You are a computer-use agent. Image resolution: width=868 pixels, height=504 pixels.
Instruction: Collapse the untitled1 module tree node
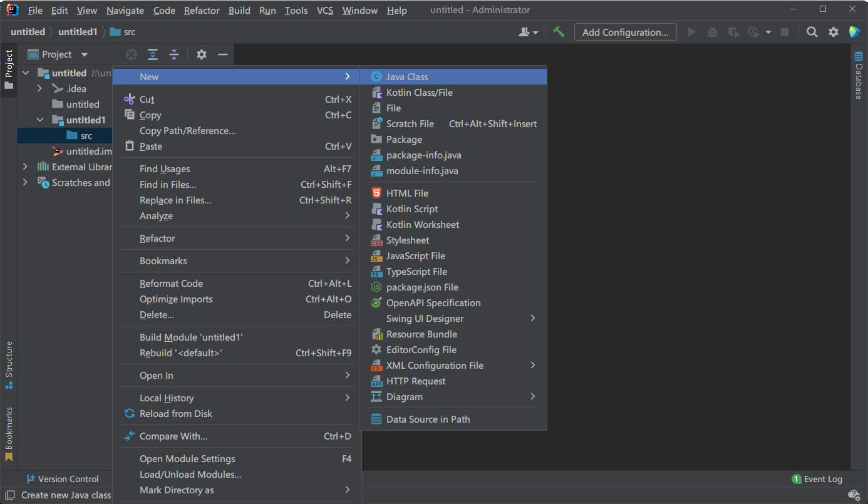click(40, 120)
